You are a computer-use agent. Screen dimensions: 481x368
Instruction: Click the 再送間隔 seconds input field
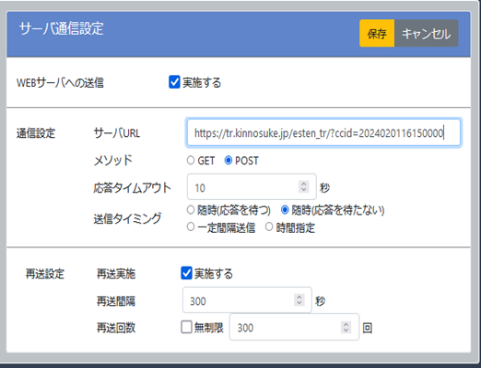point(247,300)
